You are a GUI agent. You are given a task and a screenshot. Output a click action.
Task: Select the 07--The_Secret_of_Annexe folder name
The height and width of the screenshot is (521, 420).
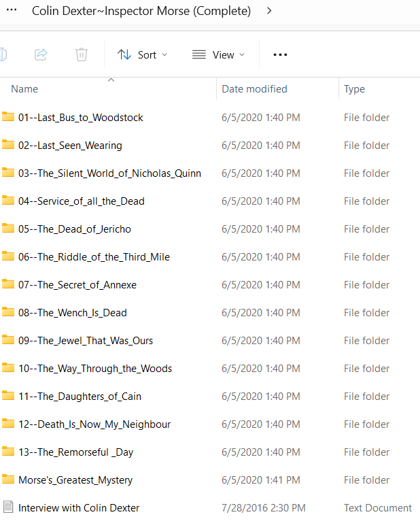77,285
